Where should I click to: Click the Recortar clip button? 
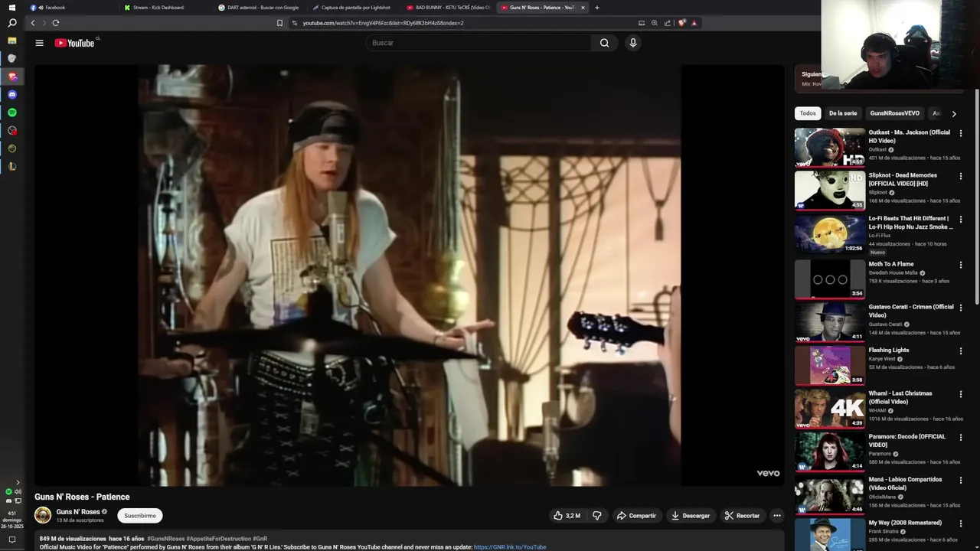[742, 516]
